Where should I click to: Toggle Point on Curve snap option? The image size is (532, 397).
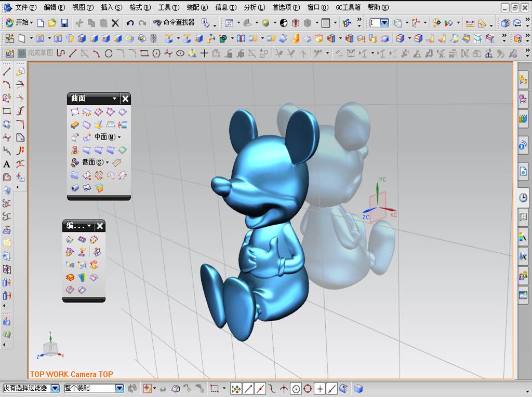[x=331, y=389]
